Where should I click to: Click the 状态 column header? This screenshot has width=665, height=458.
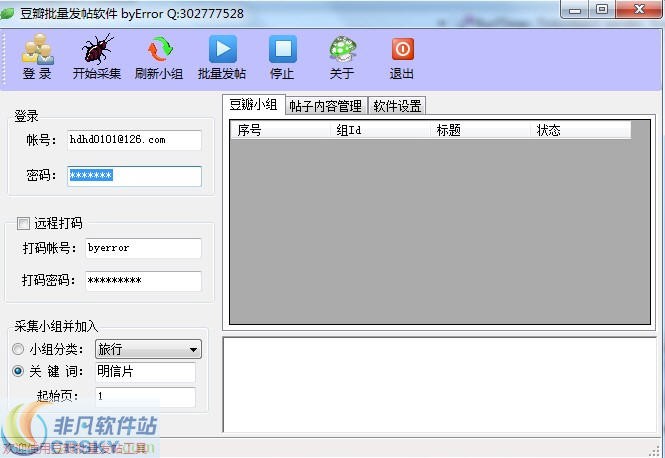coord(581,130)
